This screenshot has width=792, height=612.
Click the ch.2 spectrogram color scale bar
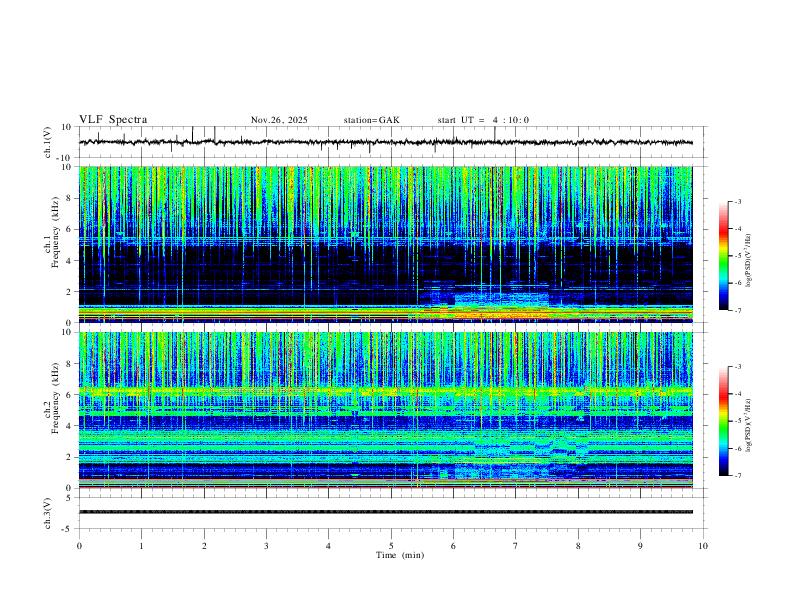723,421
